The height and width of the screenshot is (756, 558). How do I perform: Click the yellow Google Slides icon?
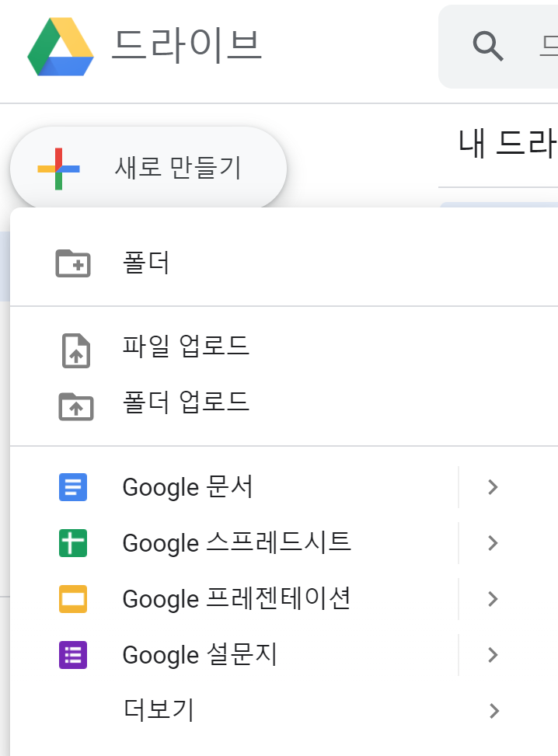coord(73,599)
